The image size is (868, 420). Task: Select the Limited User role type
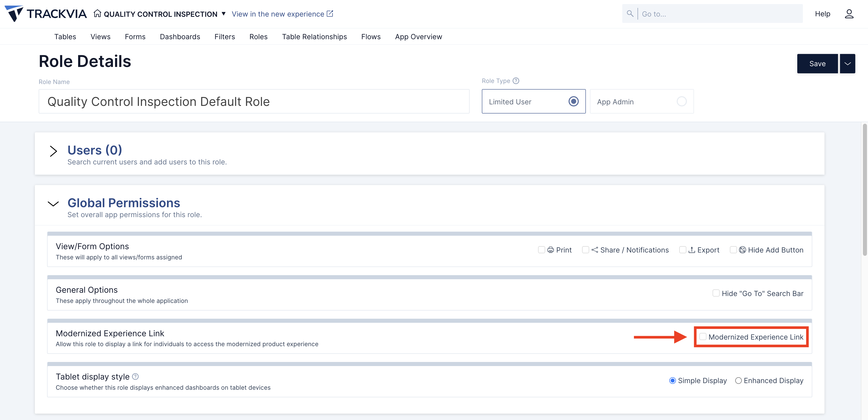pyautogui.click(x=534, y=102)
